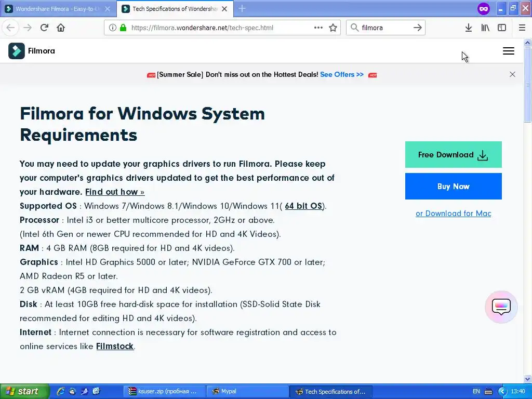The image size is (532, 399).
Task: Show site information icon in address bar
Action: (x=112, y=28)
